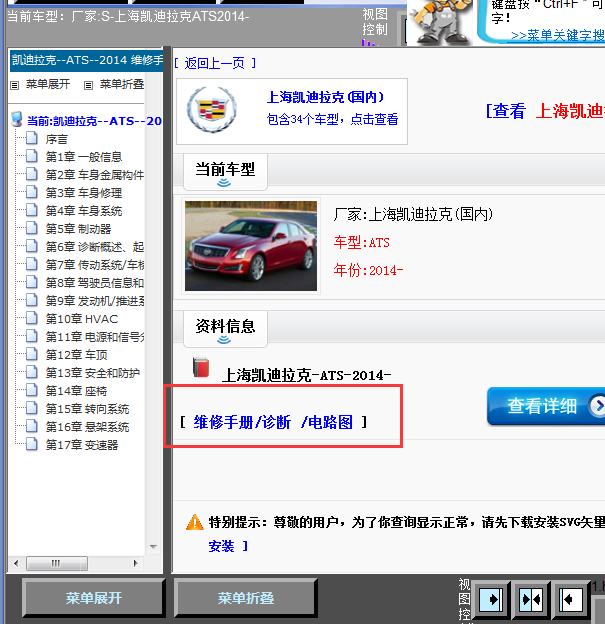The image size is (605, 624).
Task: Click the 安装 link below the warning
Action: coord(221,546)
